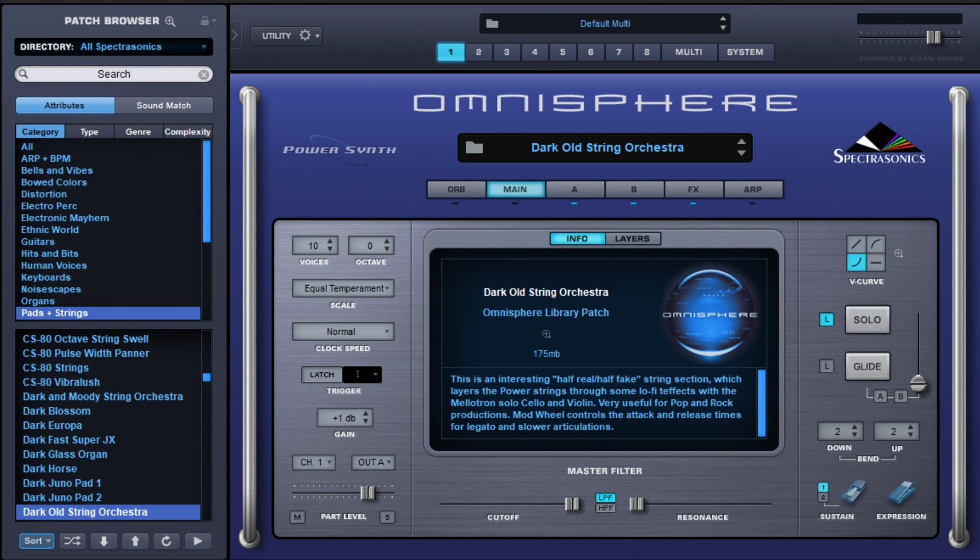Image resolution: width=980 pixels, height=560 pixels.
Task: Open the Sort dropdown
Action: pos(37,541)
